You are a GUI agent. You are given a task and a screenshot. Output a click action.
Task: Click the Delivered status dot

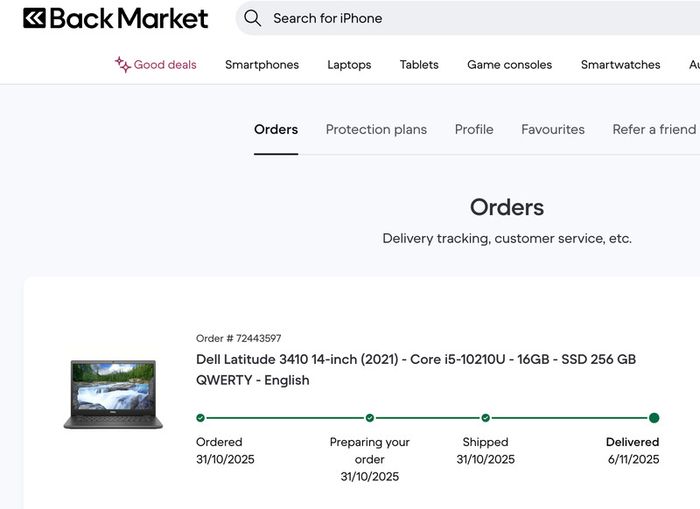(654, 418)
